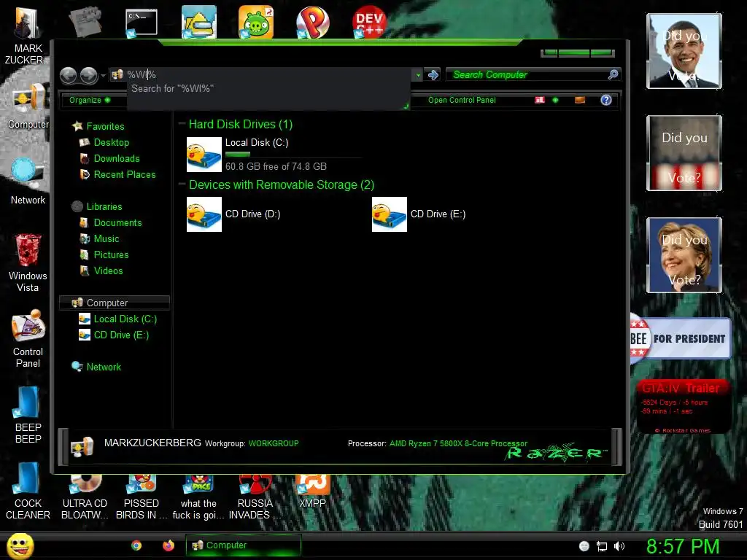
Task: Select the Local Disk (C:) drive icon
Action: (x=204, y=155)
